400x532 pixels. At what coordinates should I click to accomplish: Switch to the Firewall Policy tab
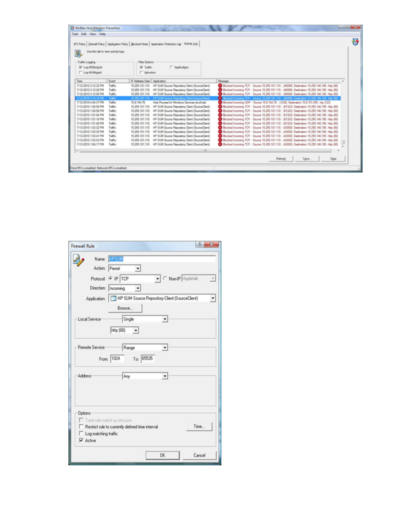[96, 44]
